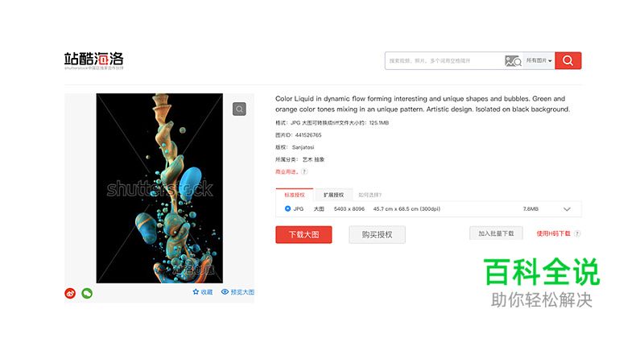Click the 购买授权 button
Screen dimensions: 644x338
(x=377, y=234)
